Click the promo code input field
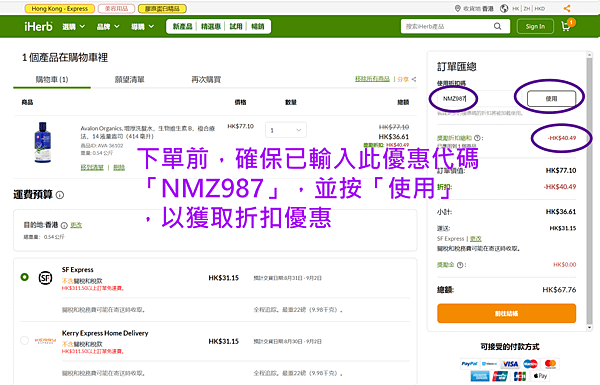Viewport: 600px width, 385px height. pyautogui.click(x=474, y=99)
